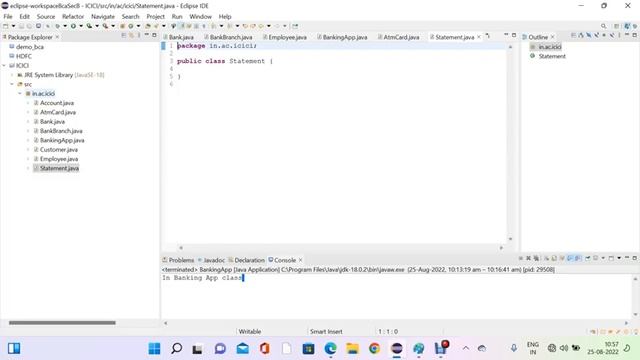Open taskbar Search magnifier icon
The image size is (640, 360).
point(176,348)
